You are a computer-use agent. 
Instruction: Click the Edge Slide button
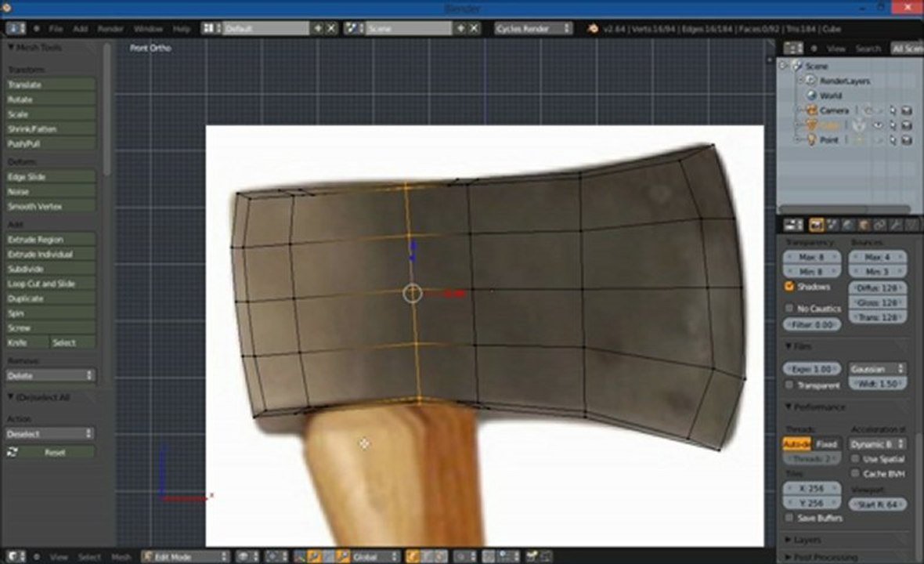pyautogui.click(x=50, y=177)
